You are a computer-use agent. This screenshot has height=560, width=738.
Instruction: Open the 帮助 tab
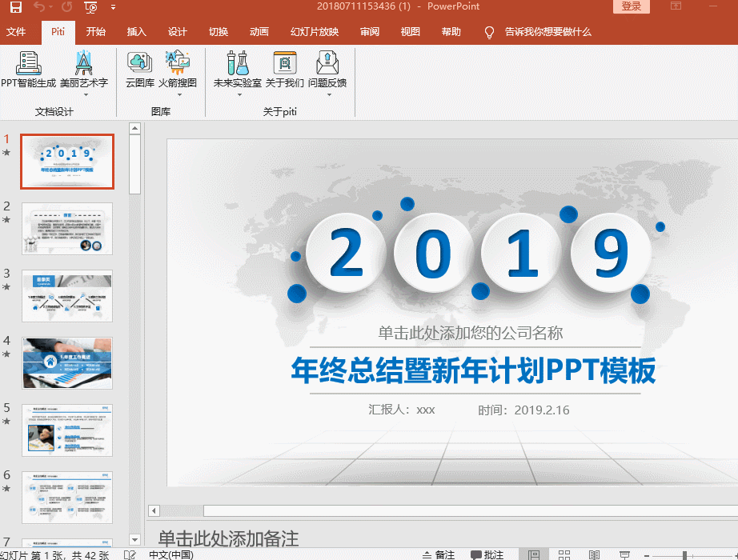pos(451,32)
